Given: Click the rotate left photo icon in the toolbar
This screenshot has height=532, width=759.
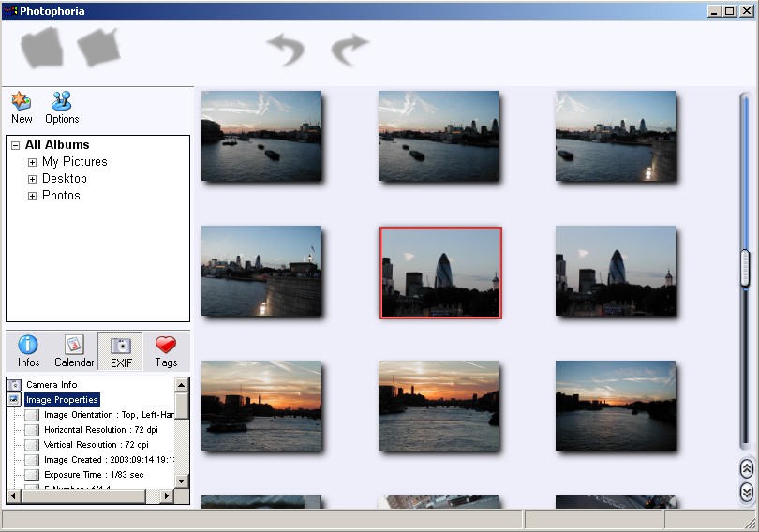Looking at the screenshot, I should point(42,48).
